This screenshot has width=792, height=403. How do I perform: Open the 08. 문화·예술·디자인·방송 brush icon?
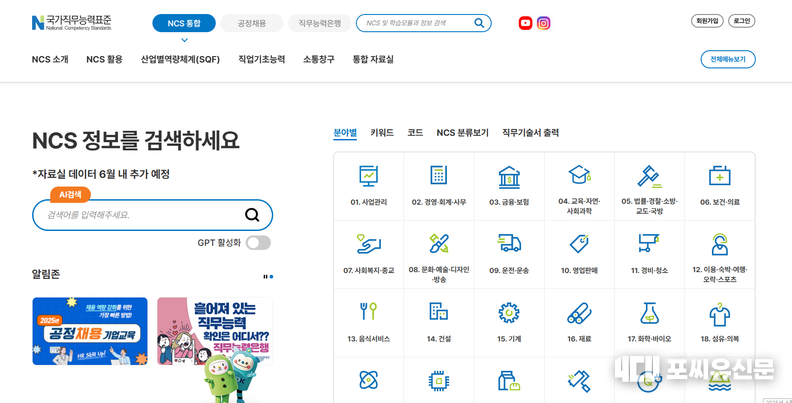pyautogui.click(x=438, y=243)
